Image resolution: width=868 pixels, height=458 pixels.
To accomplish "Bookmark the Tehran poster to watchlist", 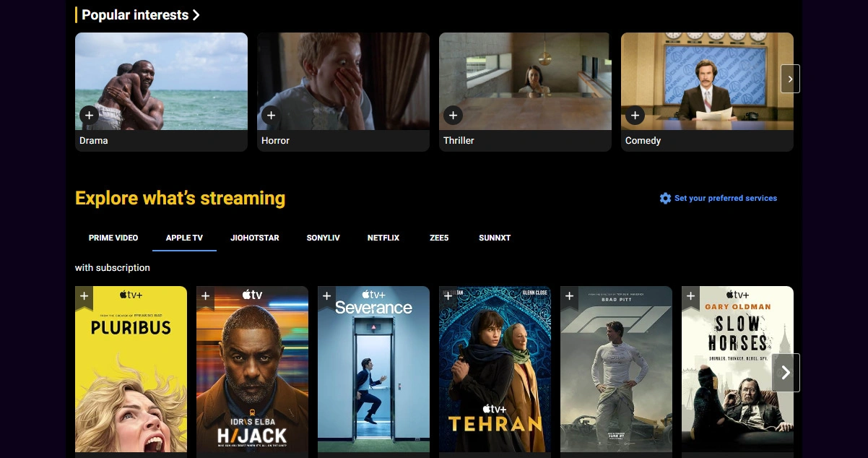I will [x=448, y=296].
